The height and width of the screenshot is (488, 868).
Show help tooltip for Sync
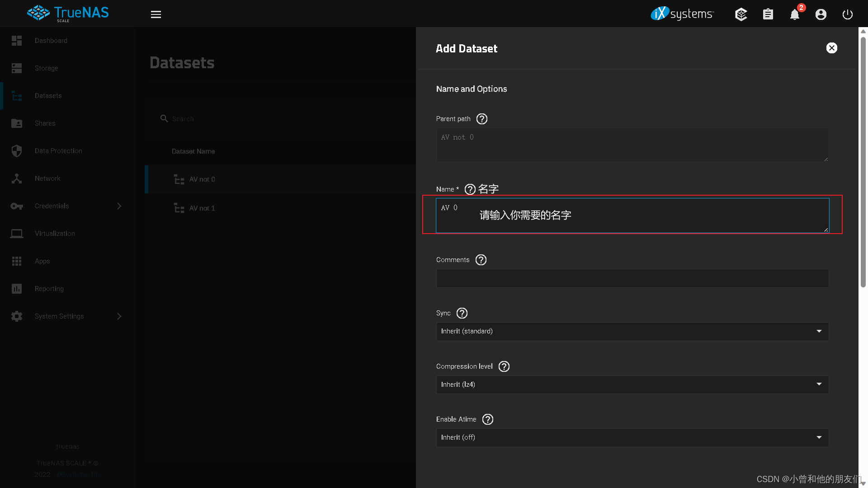click(x=462, y=313)
